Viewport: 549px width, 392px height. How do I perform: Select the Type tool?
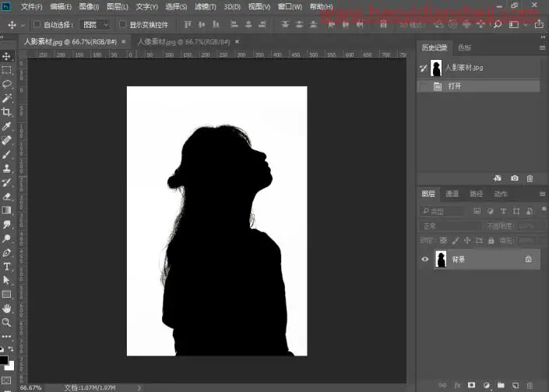6,267
